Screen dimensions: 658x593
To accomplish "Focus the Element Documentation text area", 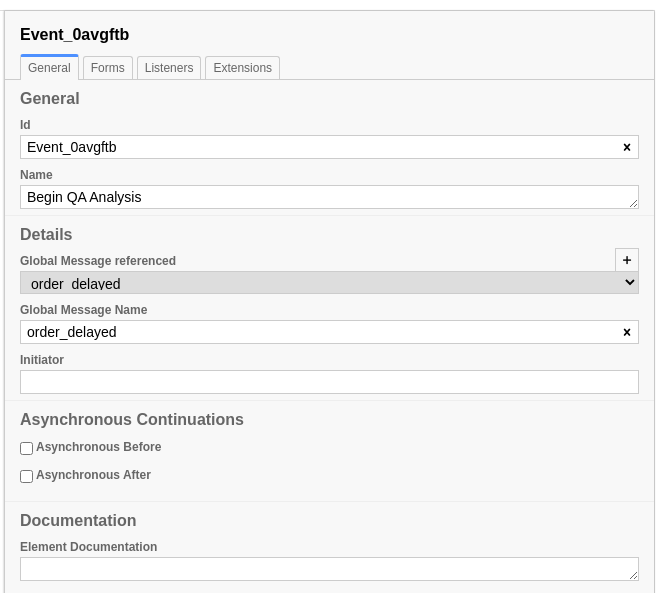I will click(329, 569).
